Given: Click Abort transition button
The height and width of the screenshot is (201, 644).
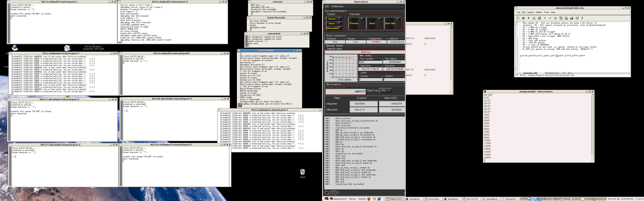Looking at the screenshot, I should (x=374, y=23).
